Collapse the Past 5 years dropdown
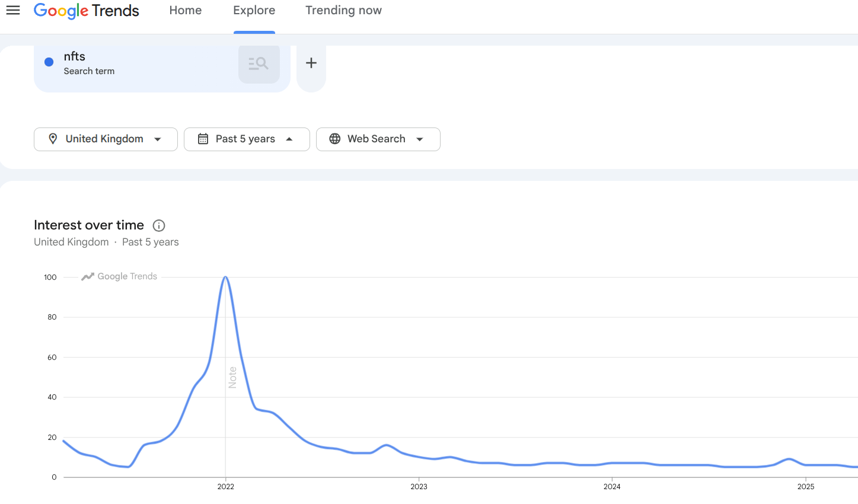The width and height of the screenshot is (858, 504). (247, 139)
